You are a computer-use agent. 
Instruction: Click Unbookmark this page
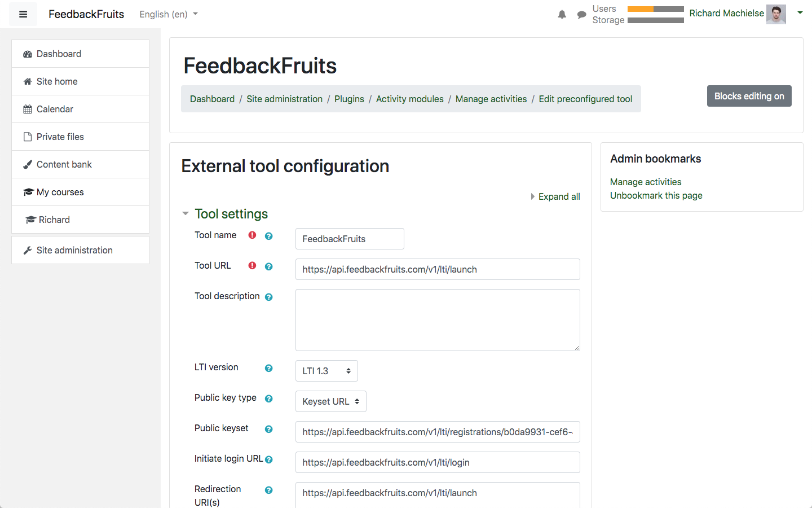(656, 195)
